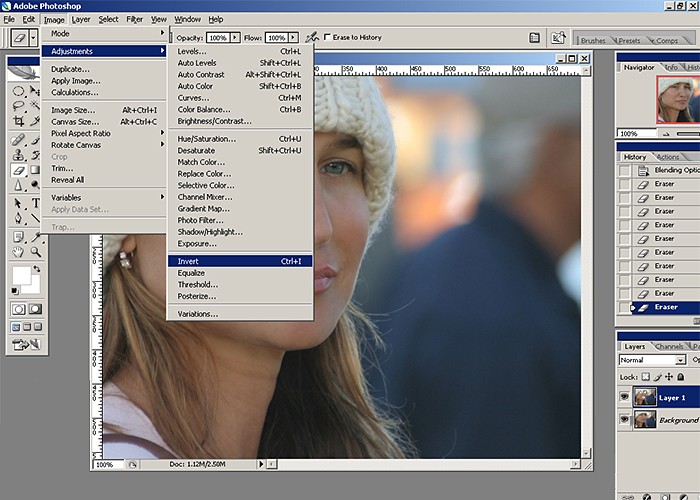Viewport: 700px width, 500px height.
Task: Choose Variations at bottom of submenu
Action: coord(240,314)
